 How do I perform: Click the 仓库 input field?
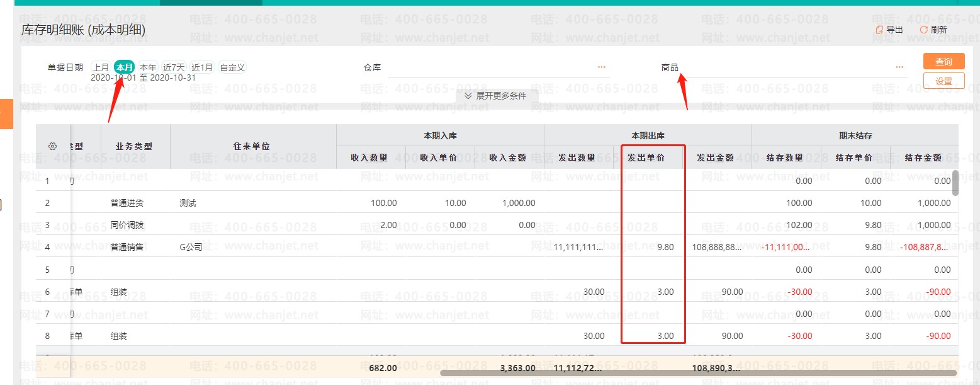tap(498, 67)
